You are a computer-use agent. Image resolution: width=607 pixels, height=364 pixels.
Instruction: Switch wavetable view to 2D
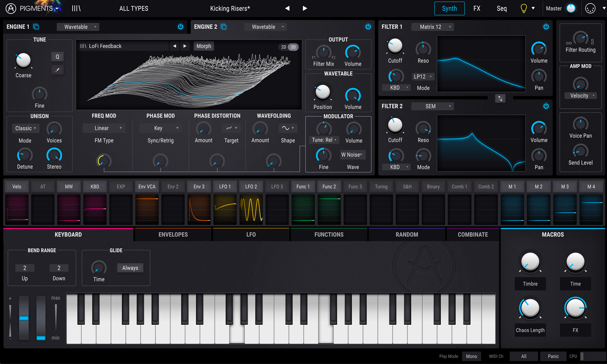click(x=284, y=47)
